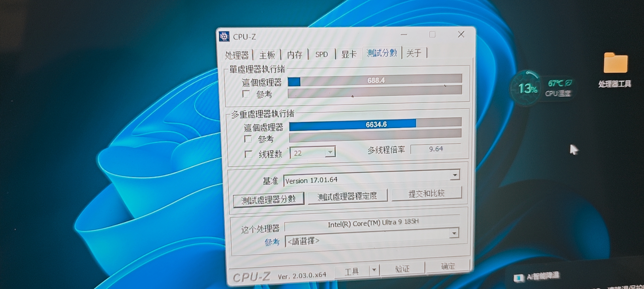Click the 測試處理器分數 button

tap(269, 200)
